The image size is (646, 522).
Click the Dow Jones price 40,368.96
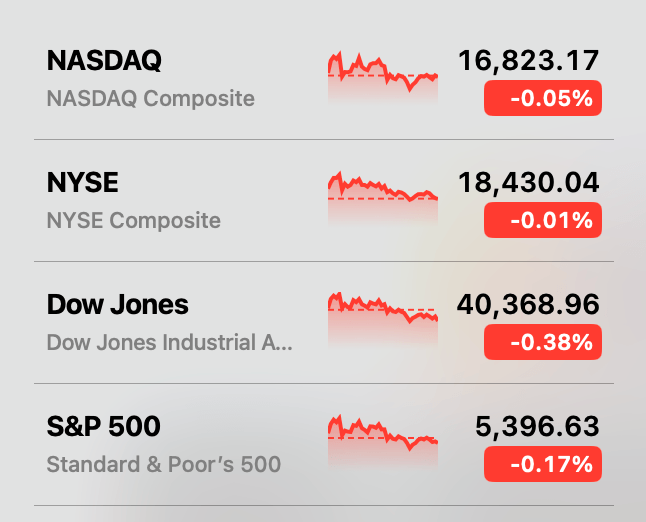pyautogui.click(x=527, y=305)
